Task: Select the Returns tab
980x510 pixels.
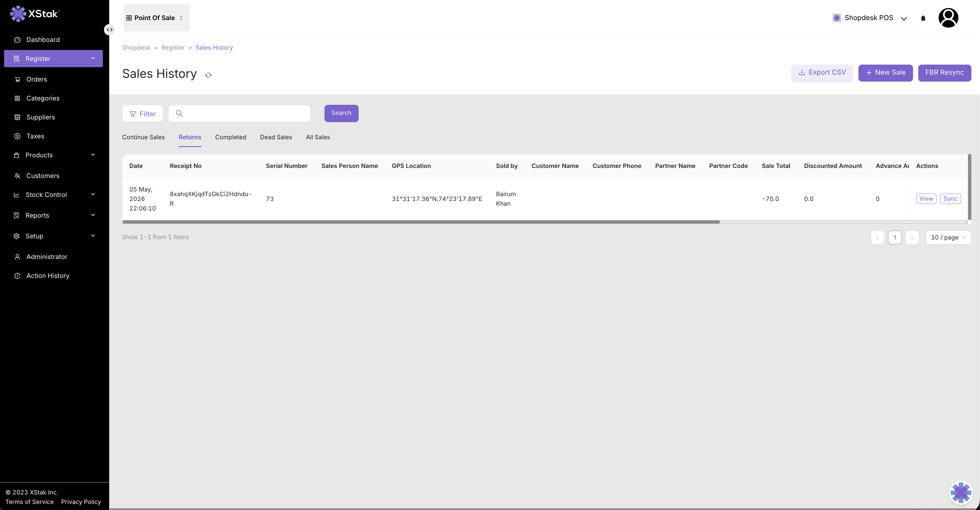Action: pyautogui.click(x=190, y=137)
